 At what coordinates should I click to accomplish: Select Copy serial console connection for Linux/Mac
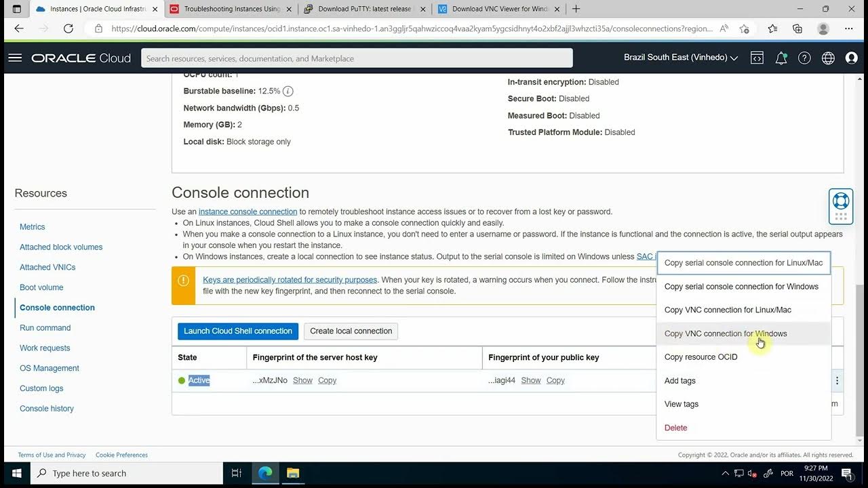click(744, 263)
